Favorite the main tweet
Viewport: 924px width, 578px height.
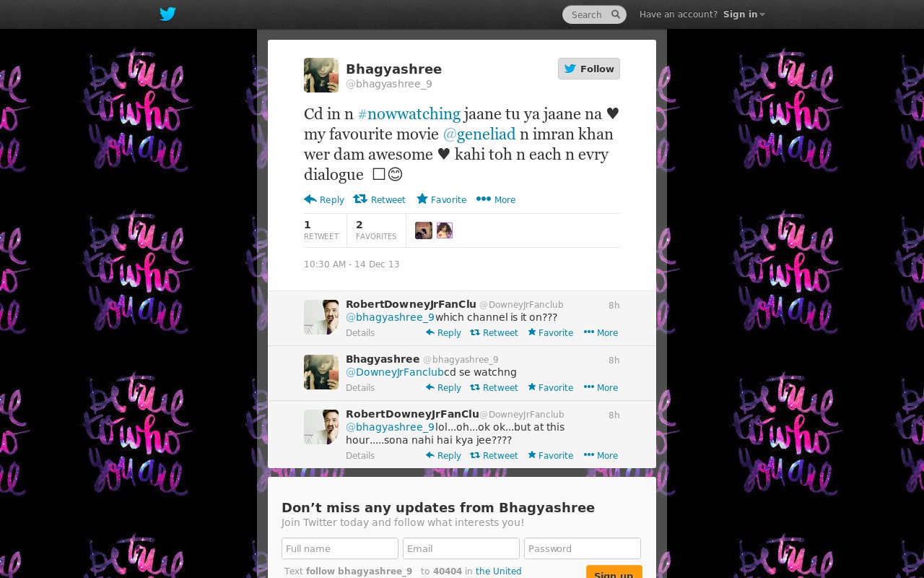pos(441,199)
